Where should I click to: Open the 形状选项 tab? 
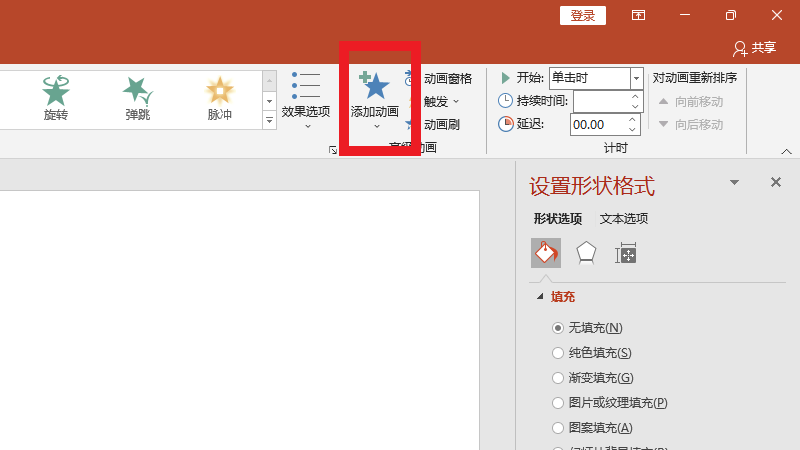pos(558,219)
